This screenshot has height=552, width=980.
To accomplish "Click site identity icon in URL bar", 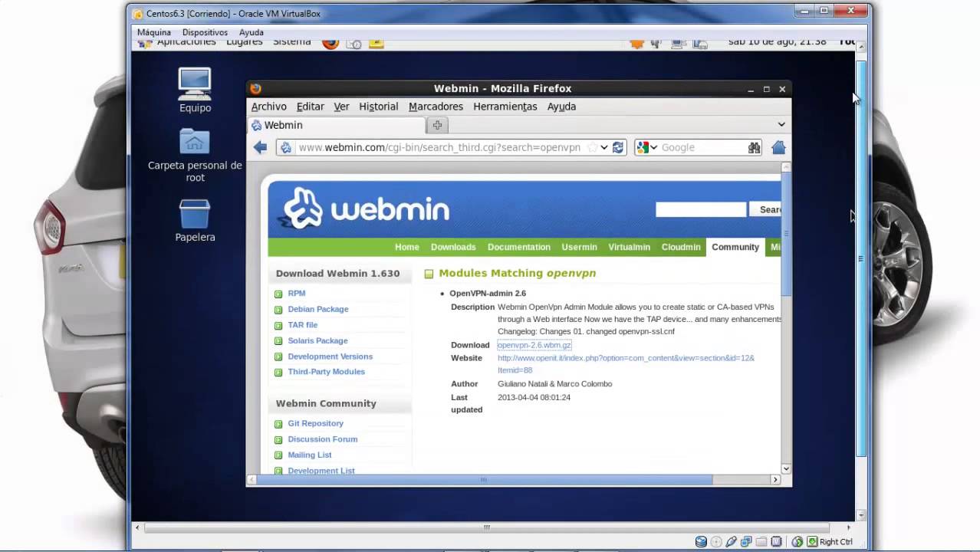I will [x=286, y=147].
